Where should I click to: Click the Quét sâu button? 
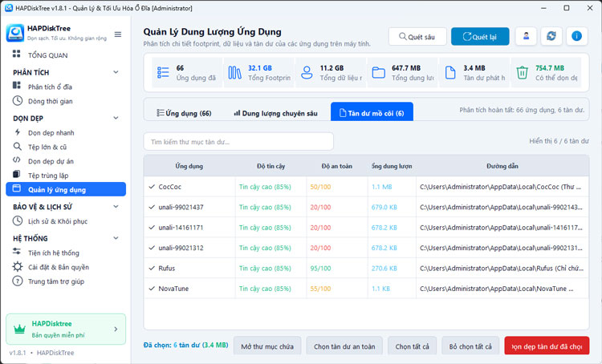click(417, 36)
